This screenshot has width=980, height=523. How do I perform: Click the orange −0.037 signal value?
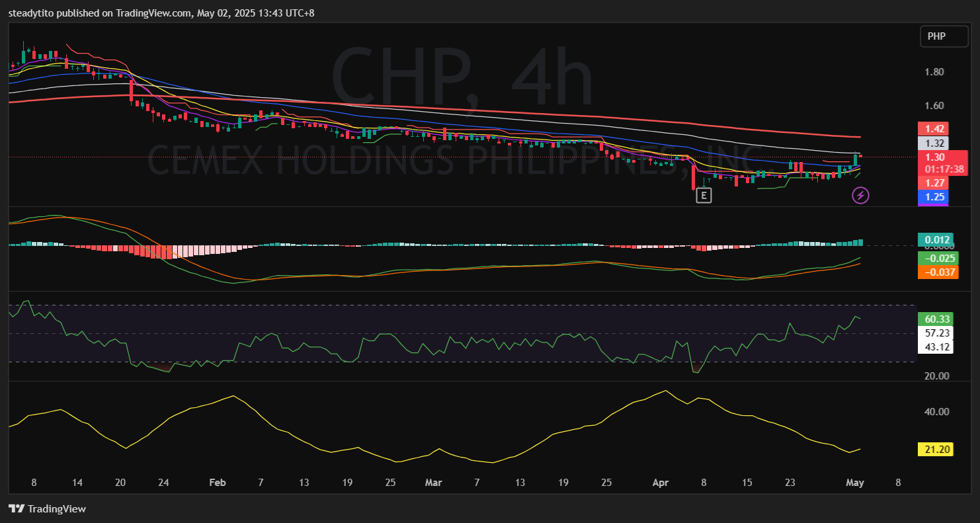coord(938,272)
